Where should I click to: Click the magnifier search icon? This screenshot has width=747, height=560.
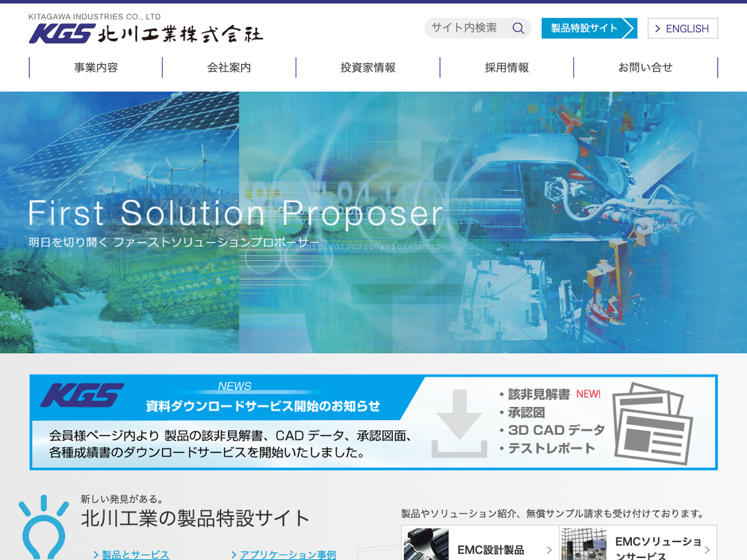[x=518, y=28]
